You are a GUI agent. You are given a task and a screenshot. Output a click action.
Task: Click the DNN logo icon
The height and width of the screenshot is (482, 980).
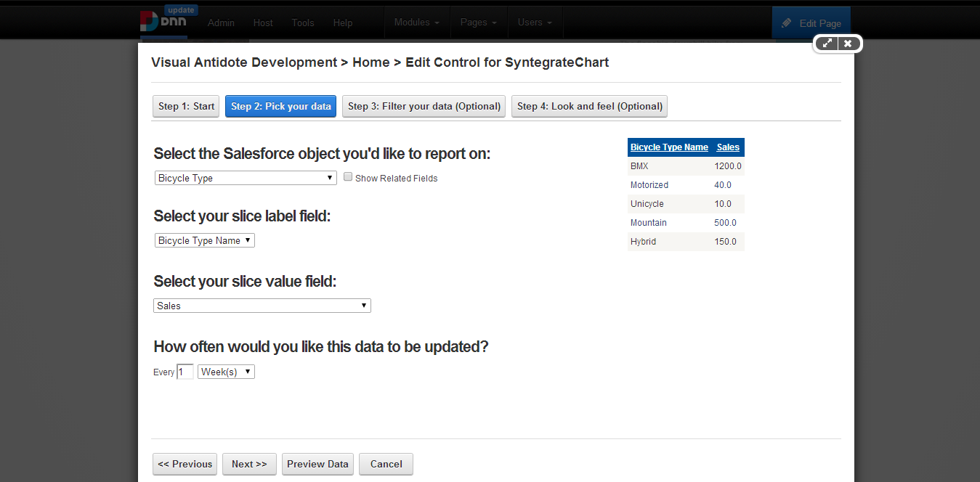[x=163, y=23]
